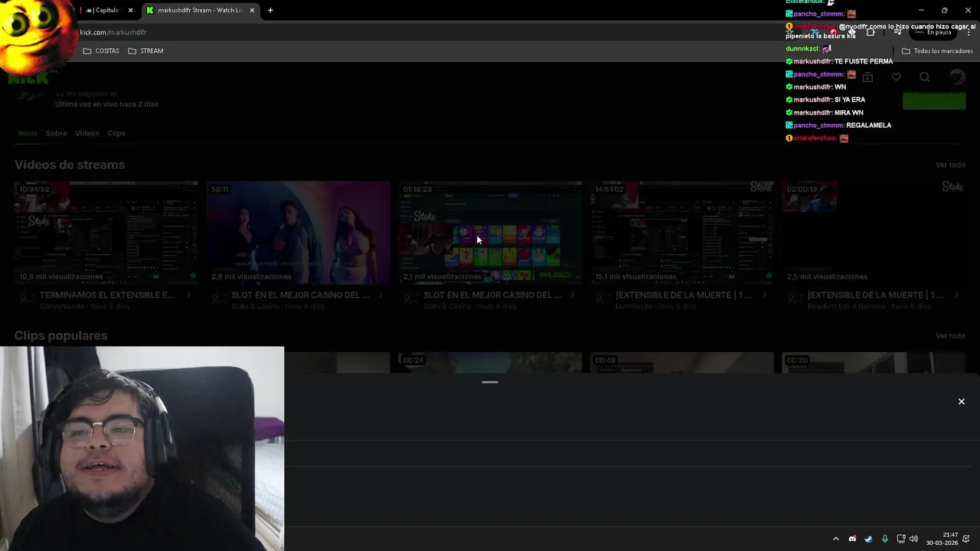Open the 01:18:23 stream video thumbnail
The width and height of the screenshot is (980, 551).
(490, 233)
